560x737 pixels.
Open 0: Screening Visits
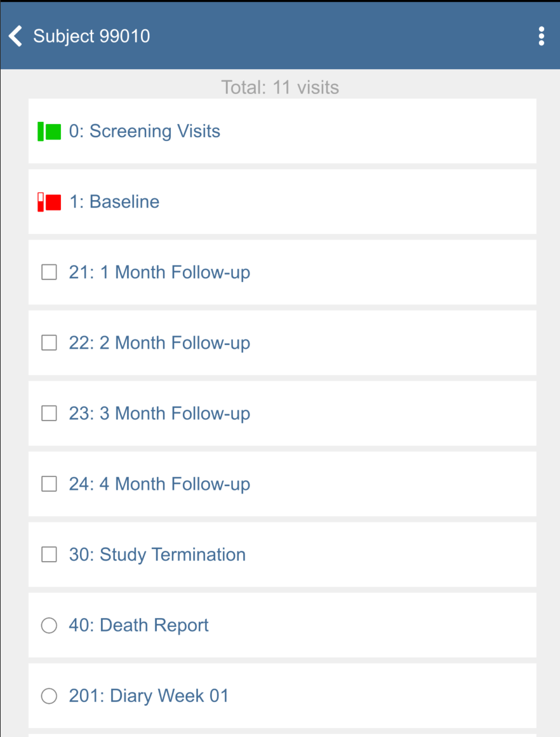(x=145, y=132)
